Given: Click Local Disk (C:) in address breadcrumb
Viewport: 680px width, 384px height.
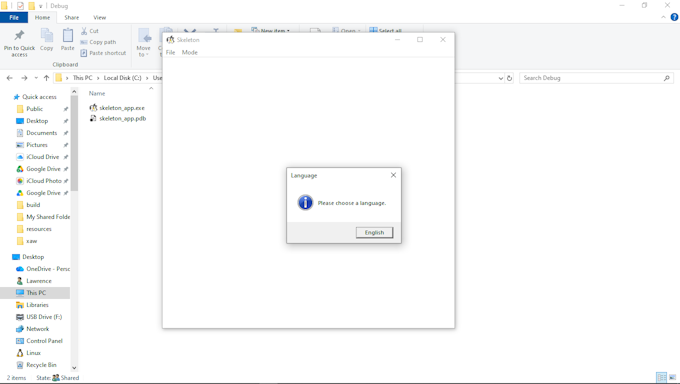Looking at the screenshot, I should point(123,78).
